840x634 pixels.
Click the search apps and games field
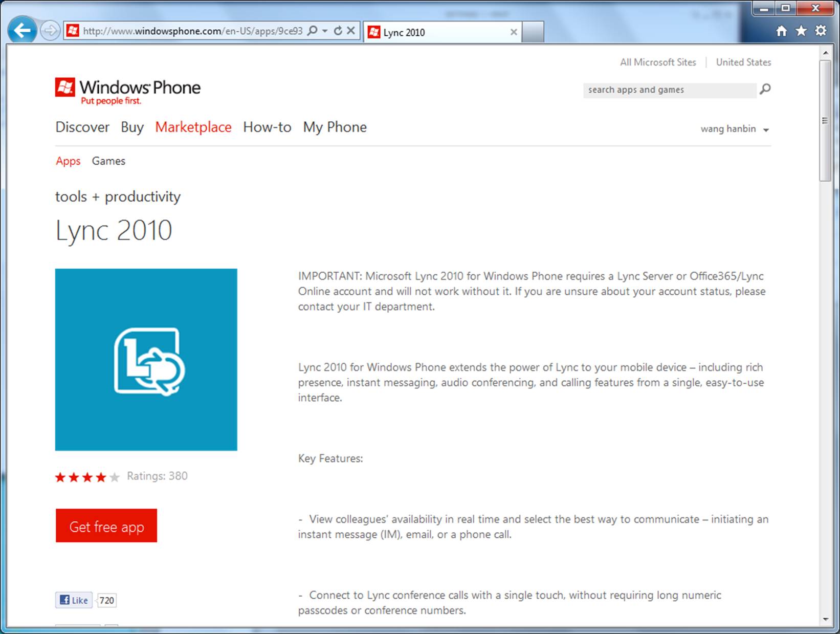[x=670, y=90]
